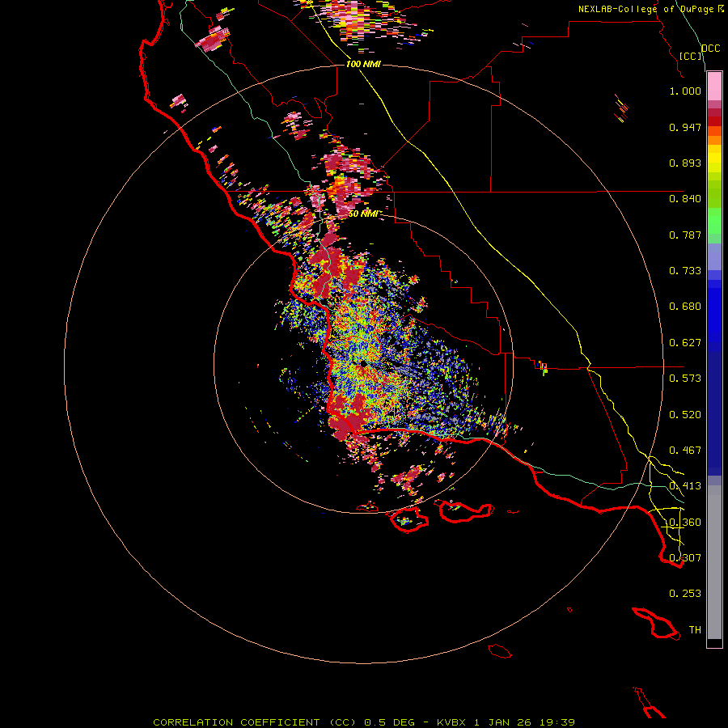This screenshot has height=728, width=728.
Task: Select the 0.253 legend value
Action: coord(685,594)
